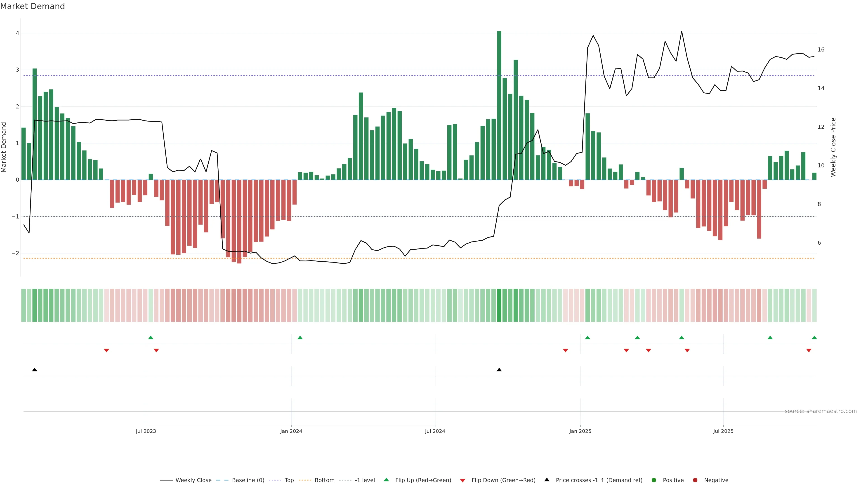Screen dimensions: 868x488
Task: Click black price-cross marker near late 2024
Action: click(x=499, y=370)
